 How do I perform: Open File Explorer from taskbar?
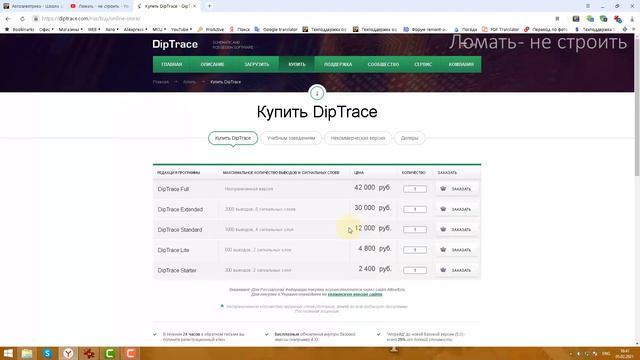click(27, 353)
